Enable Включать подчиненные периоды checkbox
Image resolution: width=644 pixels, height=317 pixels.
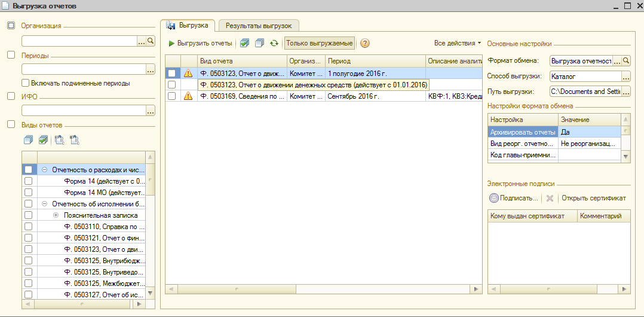(26, 83)
